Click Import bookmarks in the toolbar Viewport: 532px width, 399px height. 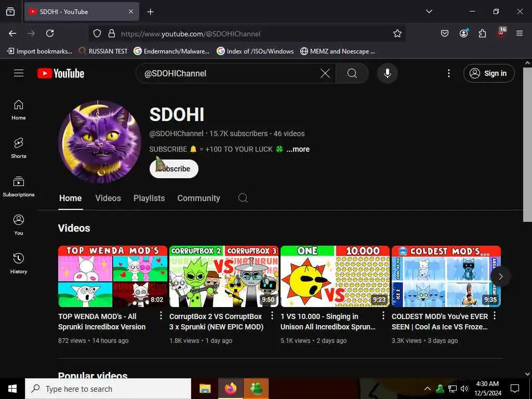pyautogui.click(x=39, y=51)
